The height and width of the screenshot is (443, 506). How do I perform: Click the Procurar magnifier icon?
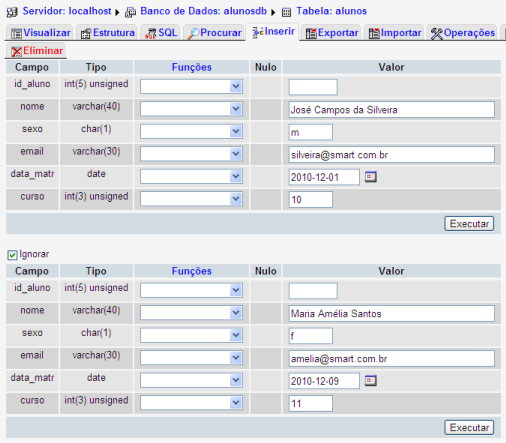pyautogui.click(x=193, y=33)
